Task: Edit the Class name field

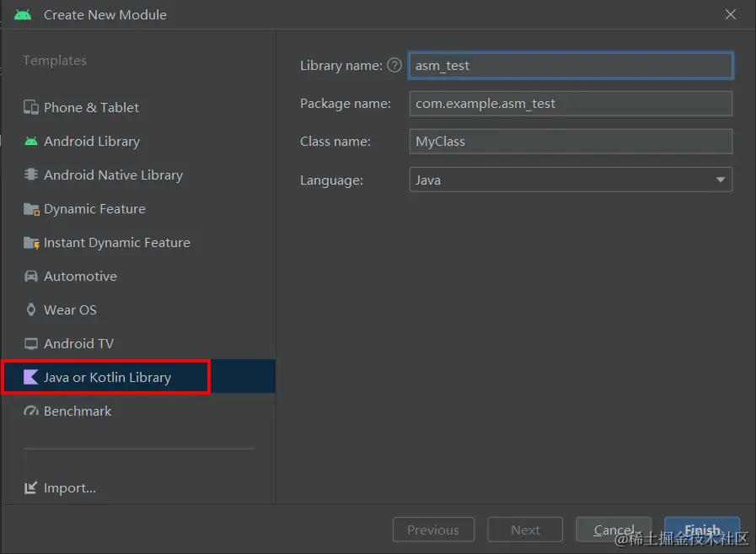Action: point(571,142)
